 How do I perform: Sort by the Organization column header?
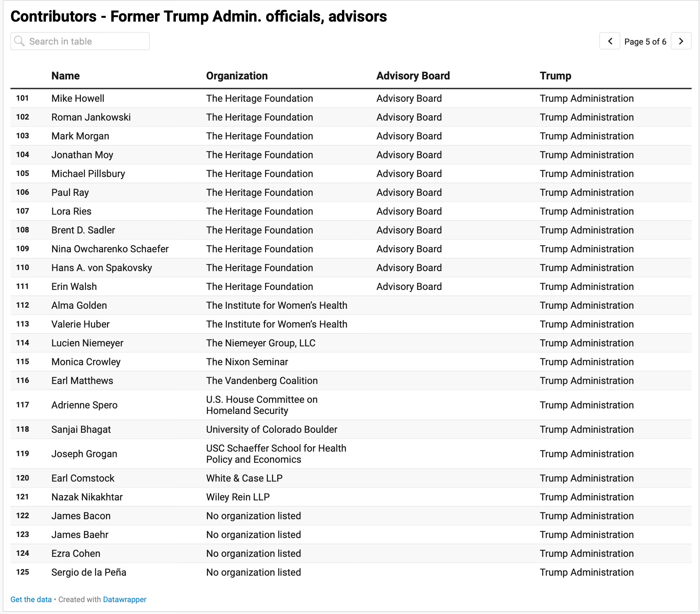pos(237,76)
